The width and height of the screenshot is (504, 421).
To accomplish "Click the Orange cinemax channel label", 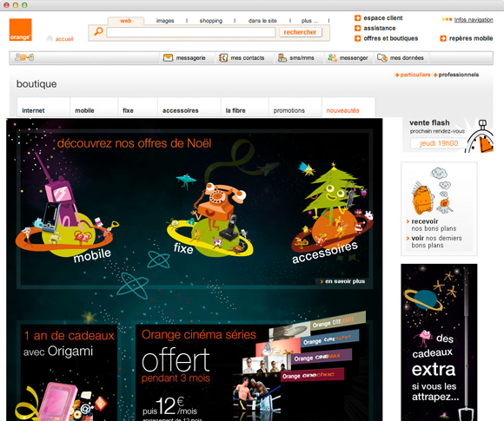I will tap(322, 357).
